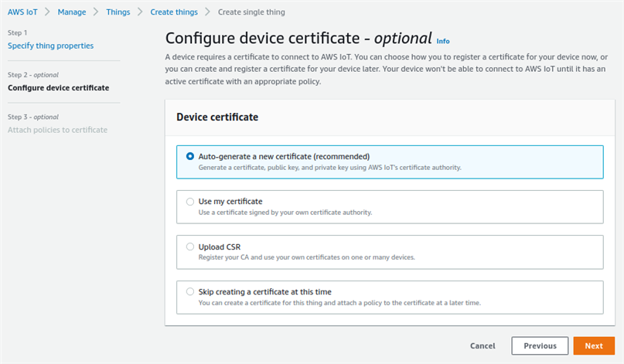Select Auto-generate a new certificate option
This screenshot has height=364, width=624.
tap(190, 156)
